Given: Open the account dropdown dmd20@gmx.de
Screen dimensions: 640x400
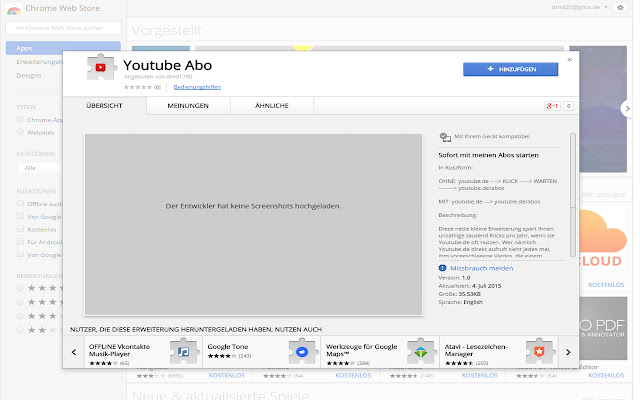Looking at the screenshot, I should point(580,7).
